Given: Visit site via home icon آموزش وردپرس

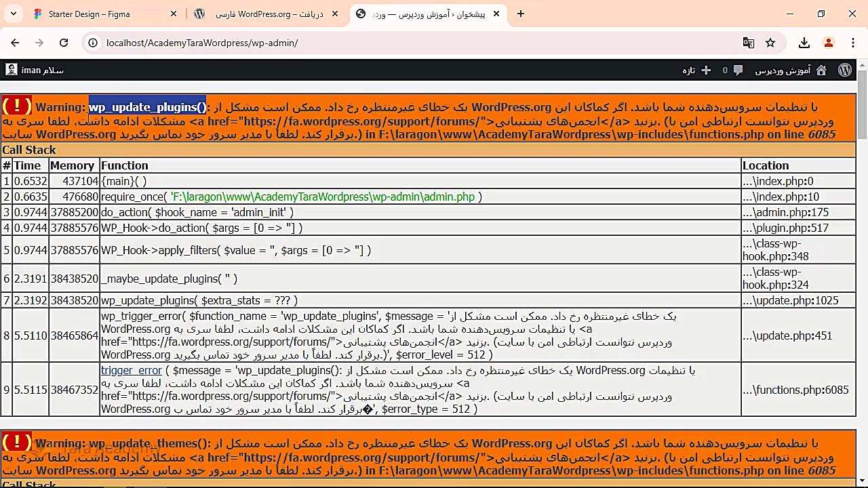Looking at the screenshot, I should 821,70.
